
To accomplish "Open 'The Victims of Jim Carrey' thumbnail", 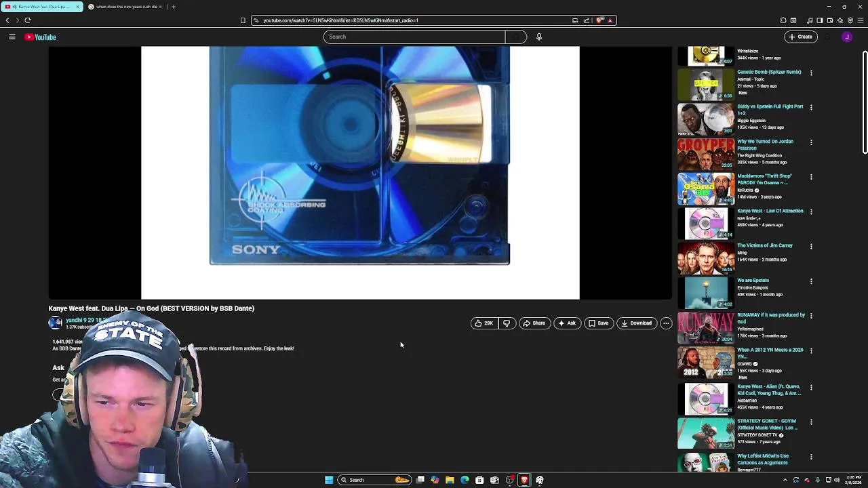I will (x=706, y=258).
